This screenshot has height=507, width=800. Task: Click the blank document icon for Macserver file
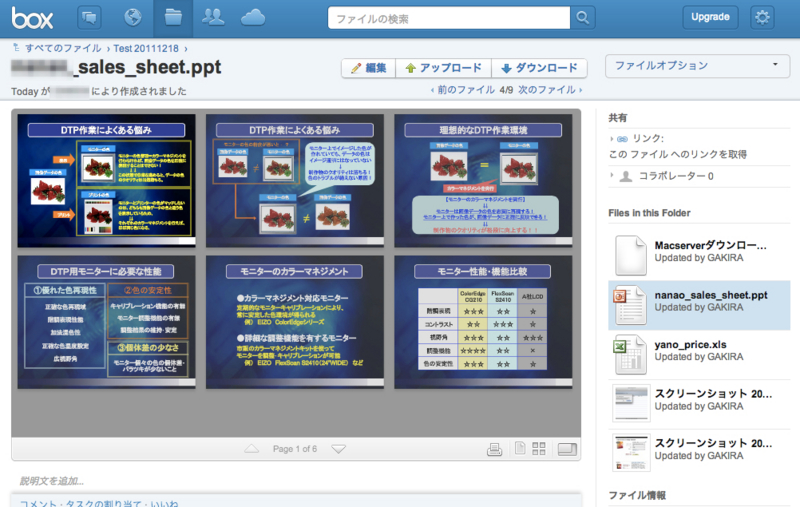[x=631, y=255]
